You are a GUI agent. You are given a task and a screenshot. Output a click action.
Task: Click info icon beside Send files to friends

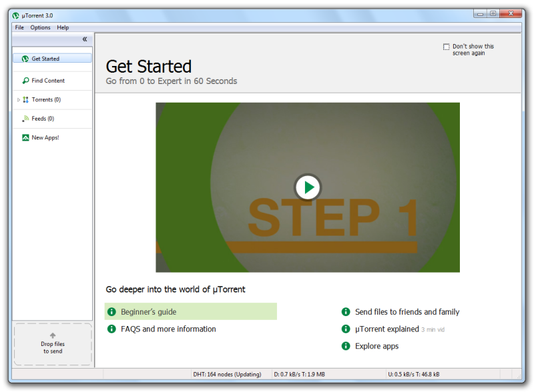click(346, 312)
